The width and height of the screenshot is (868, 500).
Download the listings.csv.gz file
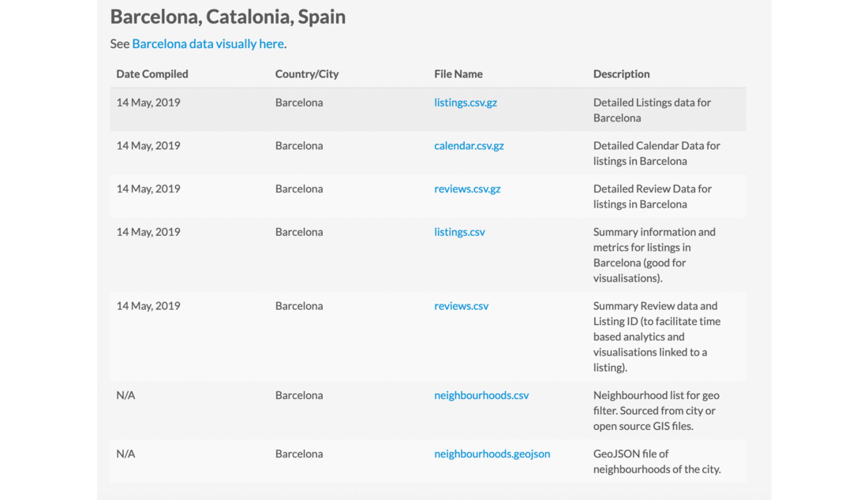point(466,103)
